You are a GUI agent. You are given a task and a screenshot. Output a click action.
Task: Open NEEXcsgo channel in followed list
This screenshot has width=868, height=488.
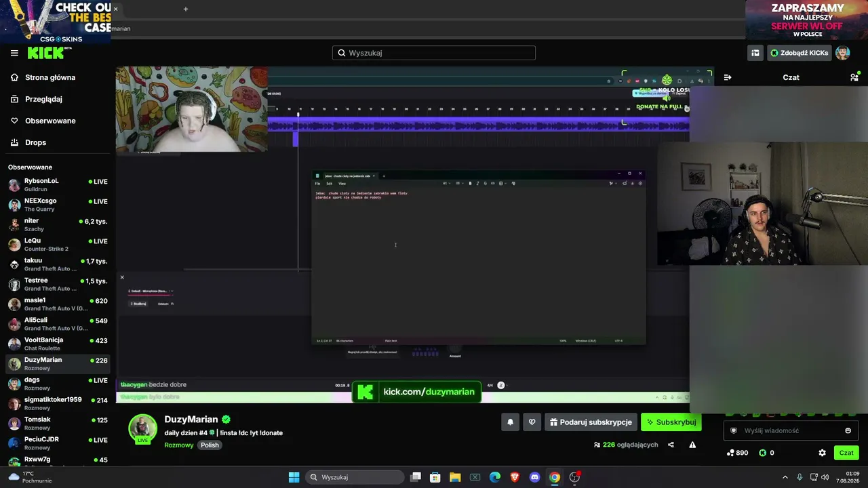pyautogui.click(x=58, y=205)
